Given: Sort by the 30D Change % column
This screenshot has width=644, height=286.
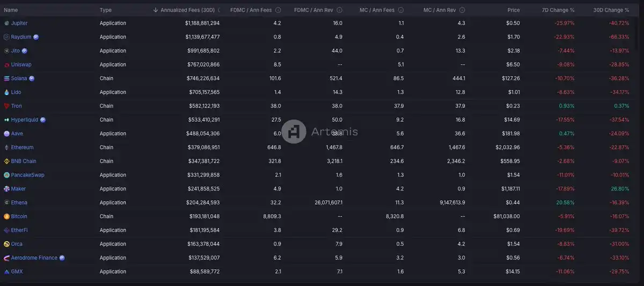Looking at the screenshot, I should click(611, 10).
